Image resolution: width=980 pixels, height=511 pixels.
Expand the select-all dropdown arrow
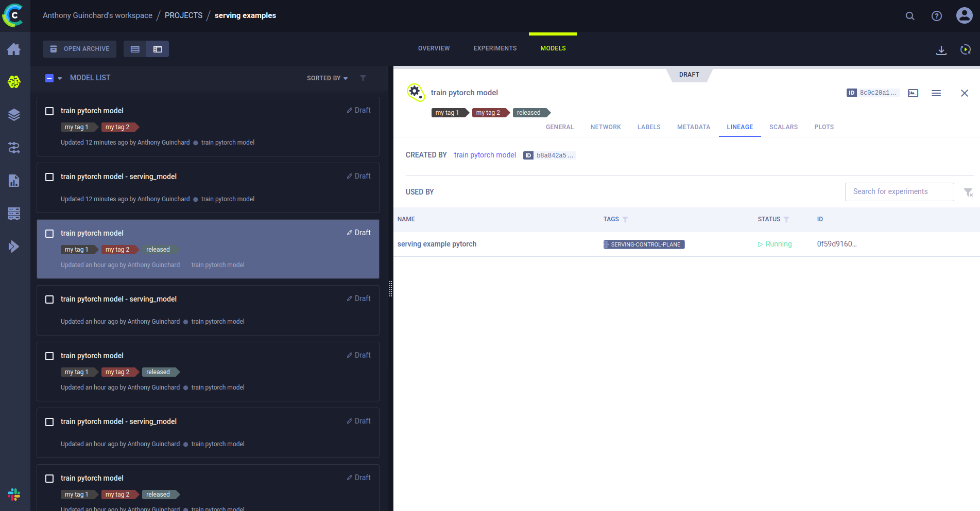click(x=60, y=78)
